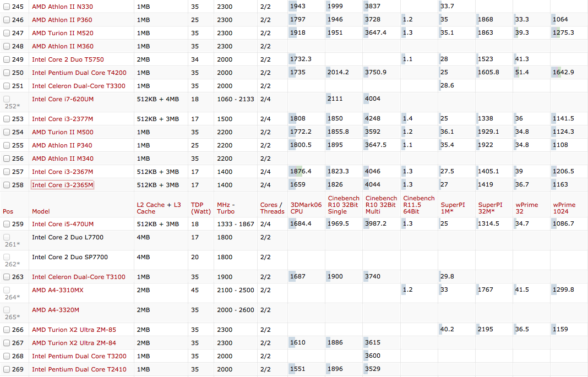Toggle checkbox for row 252 Core i7-620UM
Image resolution: width=588 pixels, height=377 pixels.
point(7,99)
